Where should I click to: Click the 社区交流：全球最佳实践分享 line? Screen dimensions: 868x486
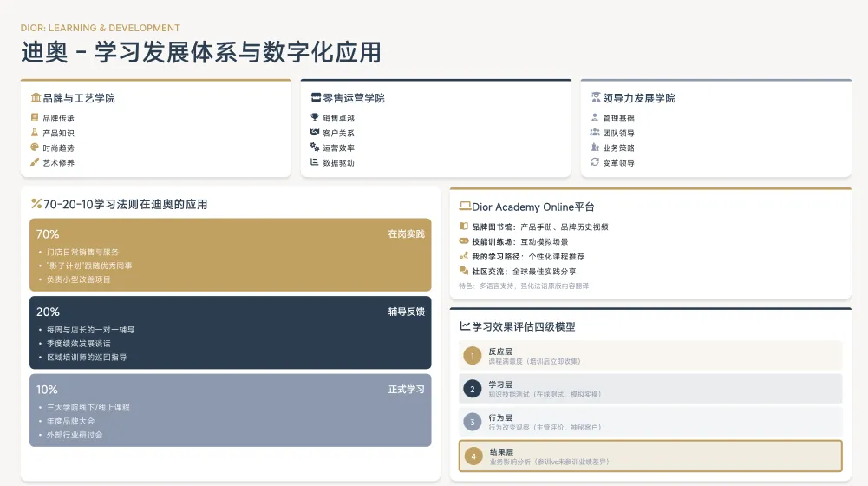pos(524,272)
